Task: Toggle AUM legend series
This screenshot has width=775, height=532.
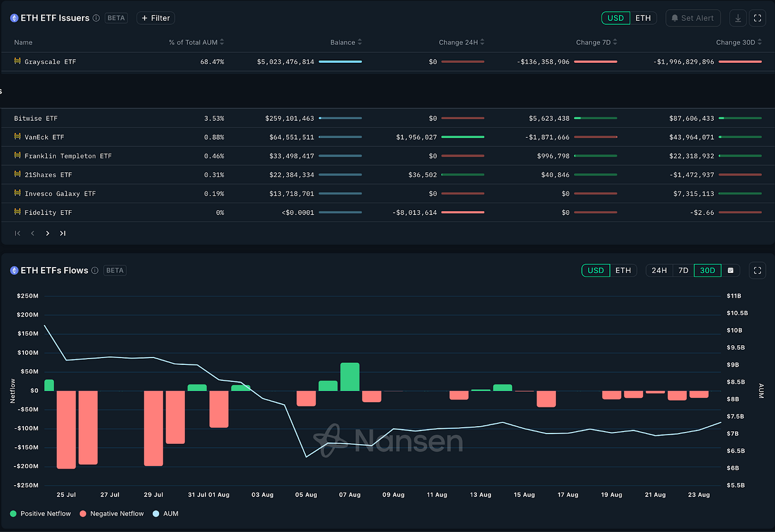Action: 166,513
